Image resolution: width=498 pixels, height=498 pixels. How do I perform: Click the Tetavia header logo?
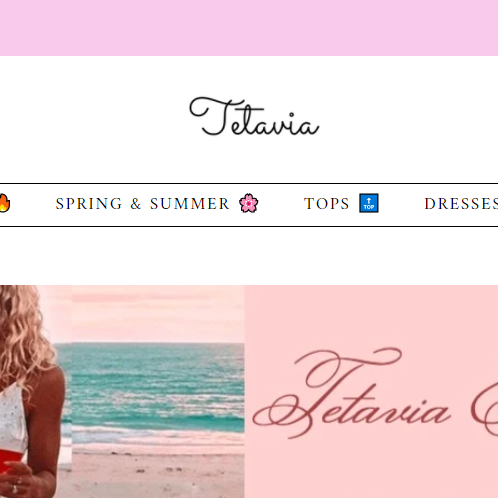pos(254,117)
